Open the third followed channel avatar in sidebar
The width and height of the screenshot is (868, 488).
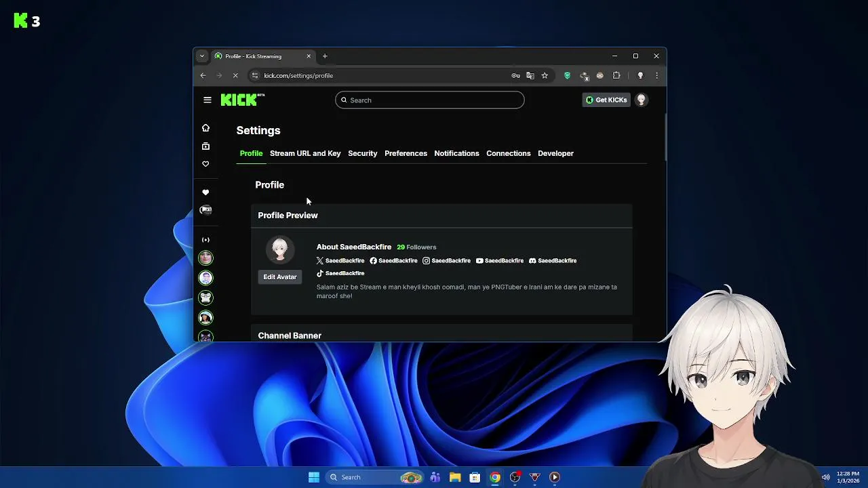pos(205,298)
